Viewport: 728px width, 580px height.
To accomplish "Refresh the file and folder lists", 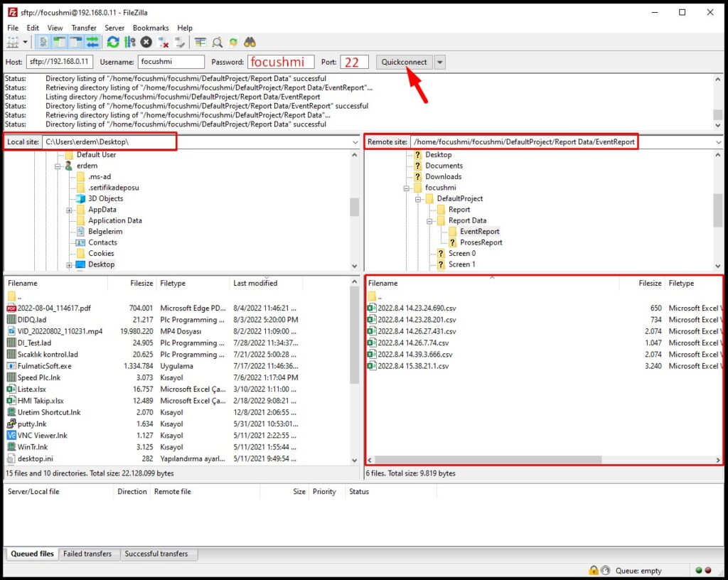I will coord(113,42).
